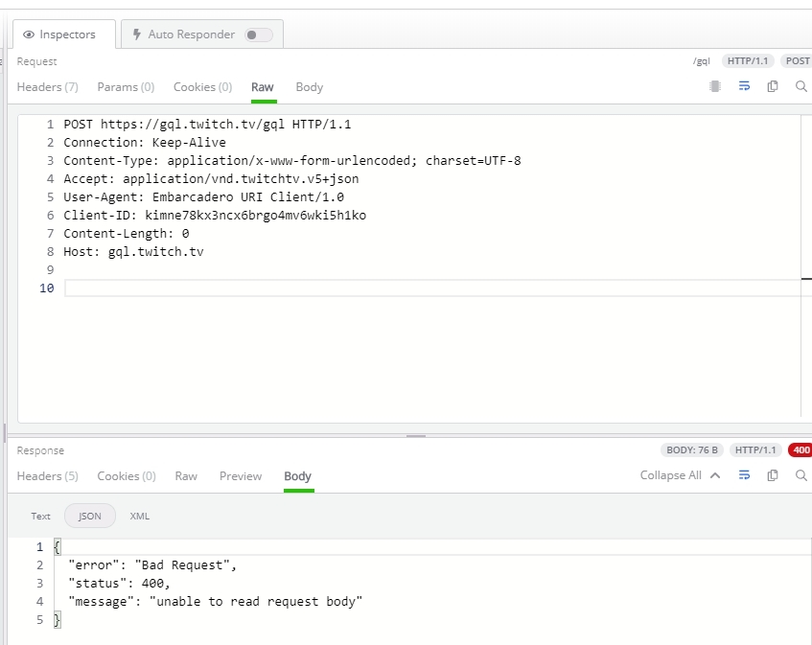Switch response view to Text format
Image resolution: width=812 pixels, height=645 pixels.
pyautogui.click(x=40, y=517)
